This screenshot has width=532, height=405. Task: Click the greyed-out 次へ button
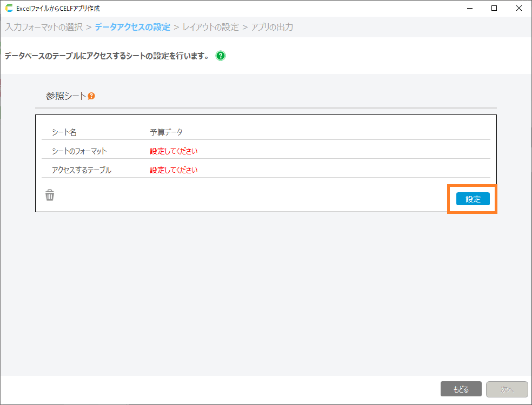coord(507,389)
